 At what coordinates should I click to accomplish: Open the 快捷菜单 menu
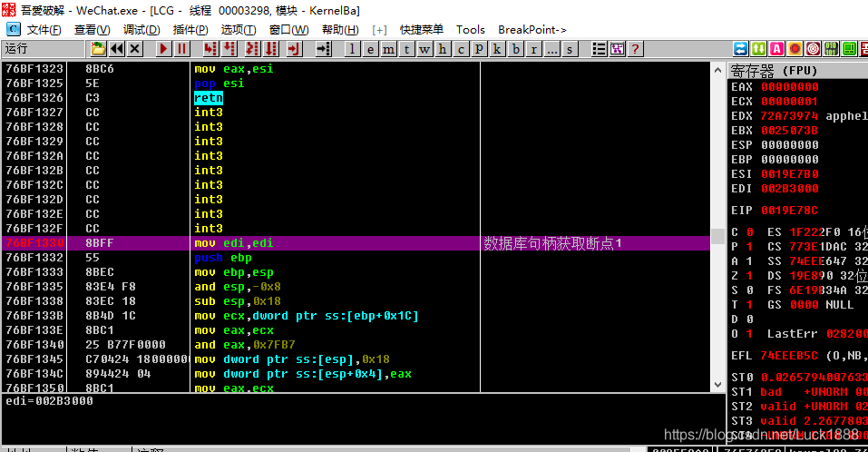[x=421, y=30]
